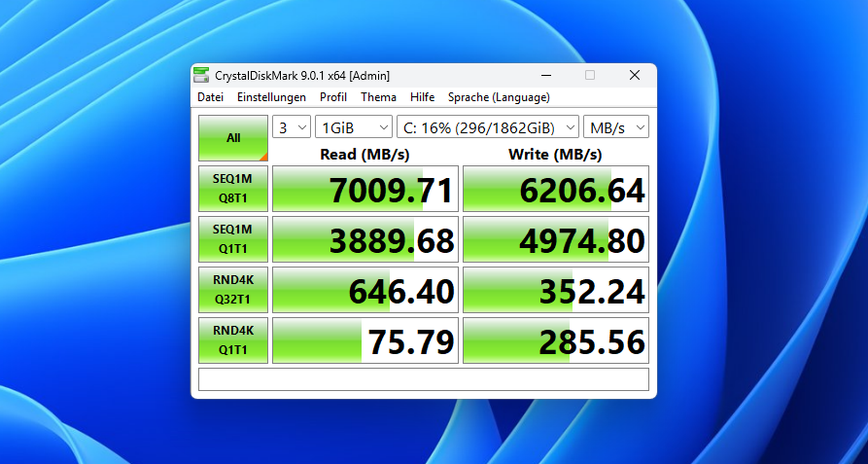Image resolution: width=868 pixels, height=464 pixels.
Task: Expand the 1GiB test size dropdown
Action: (353, 127)
